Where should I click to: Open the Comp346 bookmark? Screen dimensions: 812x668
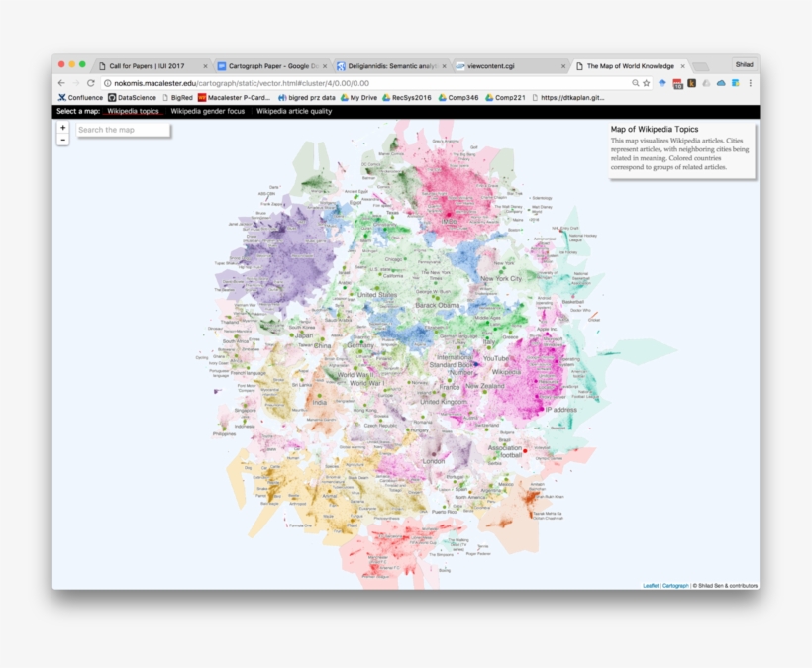tap(458, 97)
